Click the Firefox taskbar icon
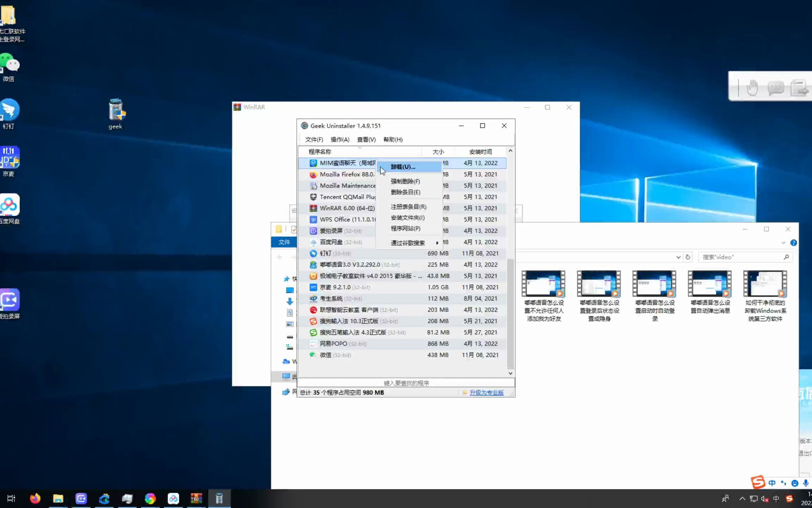Screen dimensions: 812x508 35,498
